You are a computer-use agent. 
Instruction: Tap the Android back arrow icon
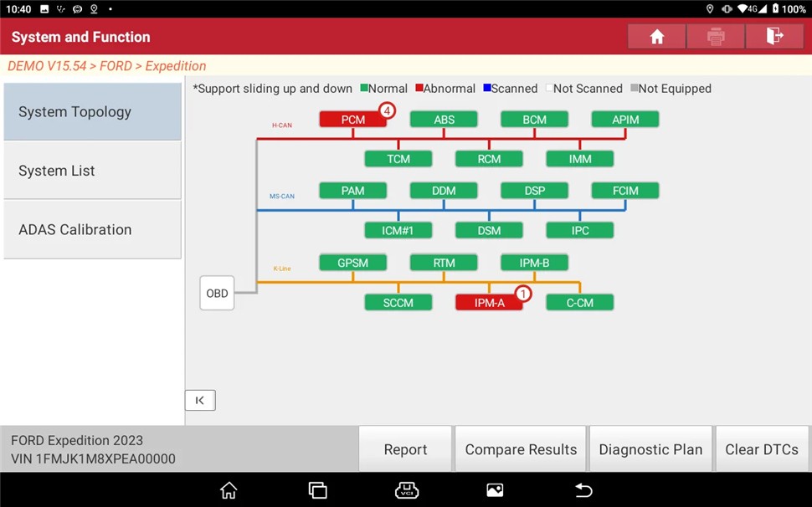[x=583, y=489]
